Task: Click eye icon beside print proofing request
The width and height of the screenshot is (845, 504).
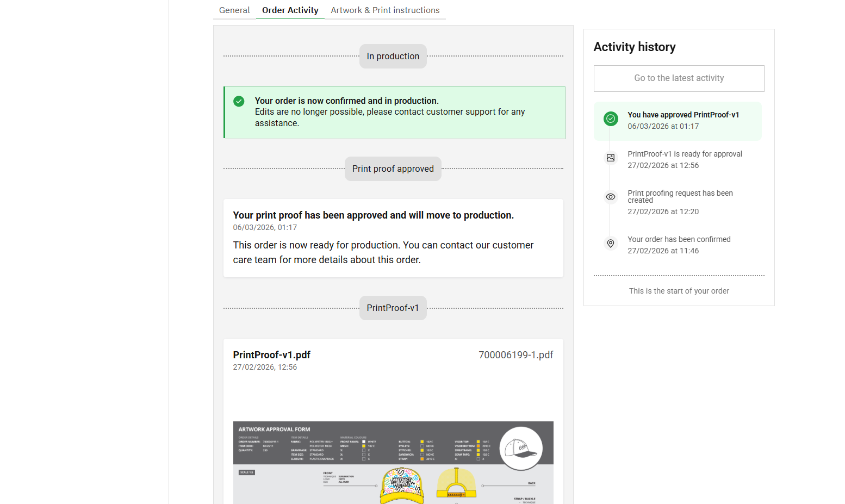Action: coord(611,197)
